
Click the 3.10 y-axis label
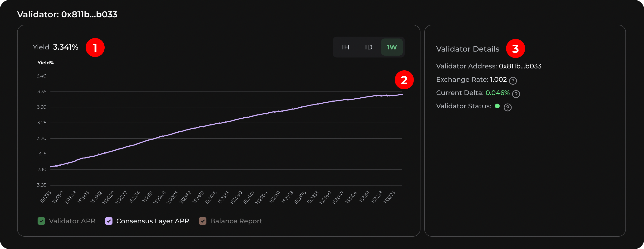(42, 170)
